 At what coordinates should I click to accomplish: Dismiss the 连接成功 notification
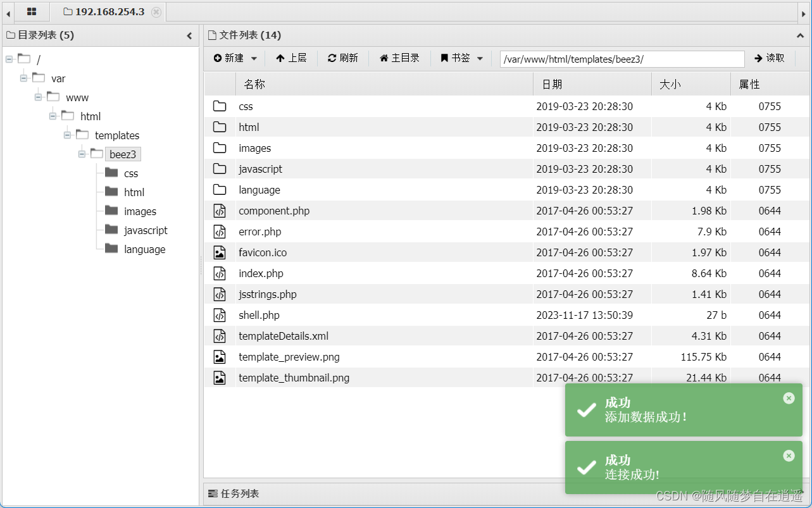pos(789,455)
